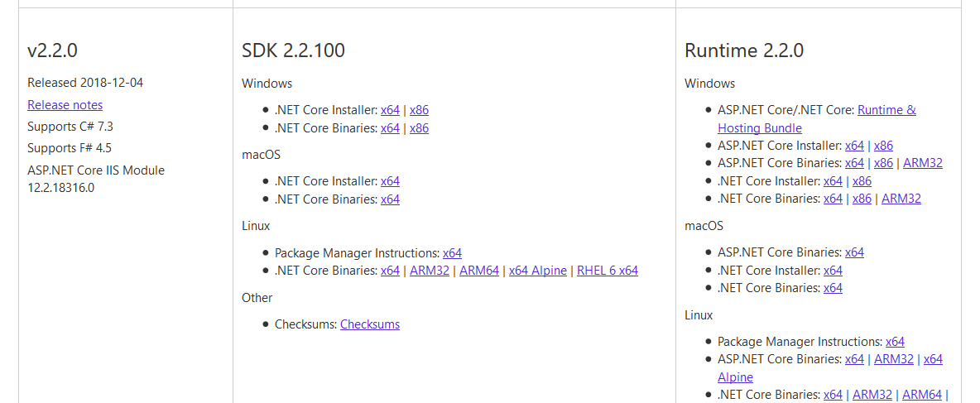Download Runtime Windows .NET Core Binaries ARM32
This screenshot has height=403, width=980.
tap(902, 199)
